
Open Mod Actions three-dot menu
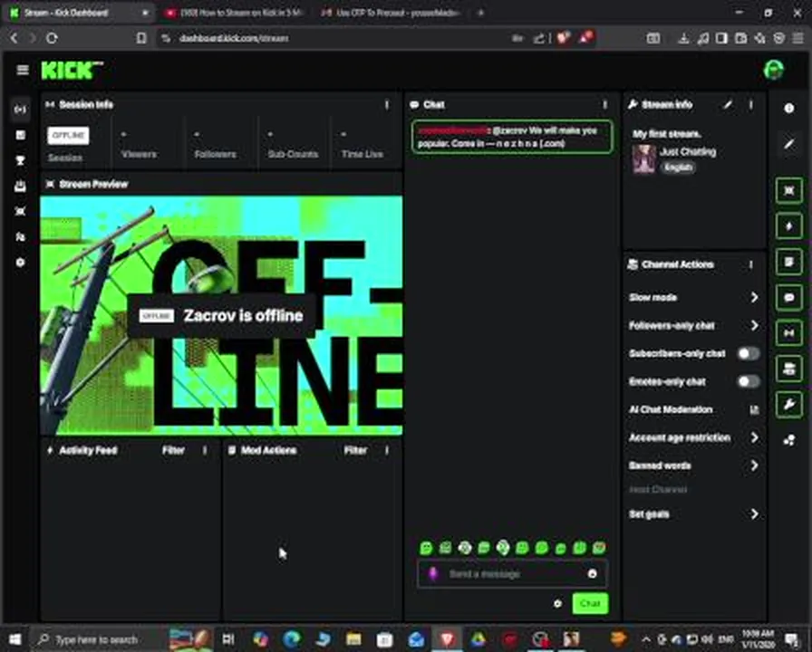[x=387, y=450]
